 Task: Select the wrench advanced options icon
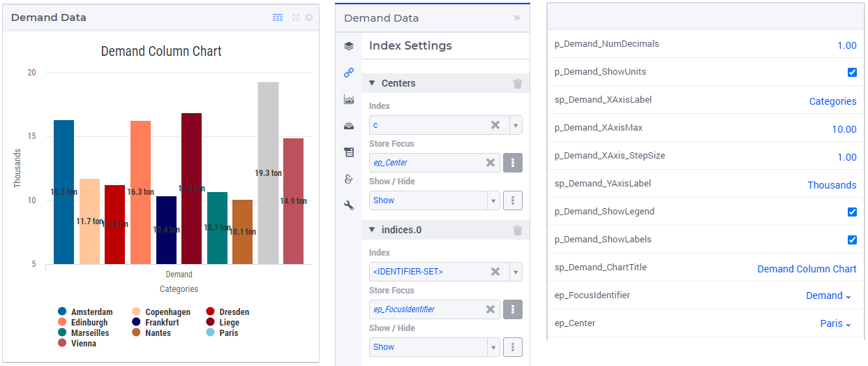tap(349, 205)
